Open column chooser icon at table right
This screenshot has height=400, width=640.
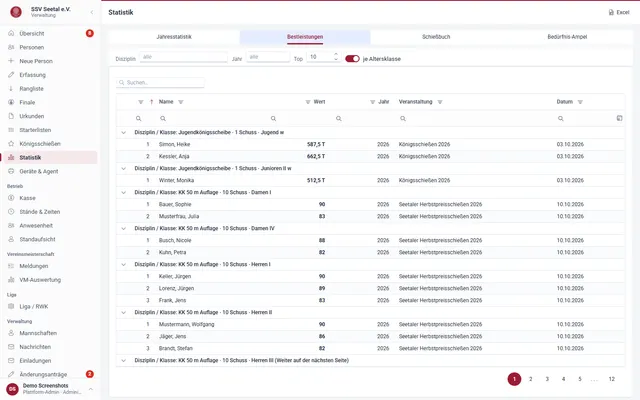coord(619,118)
